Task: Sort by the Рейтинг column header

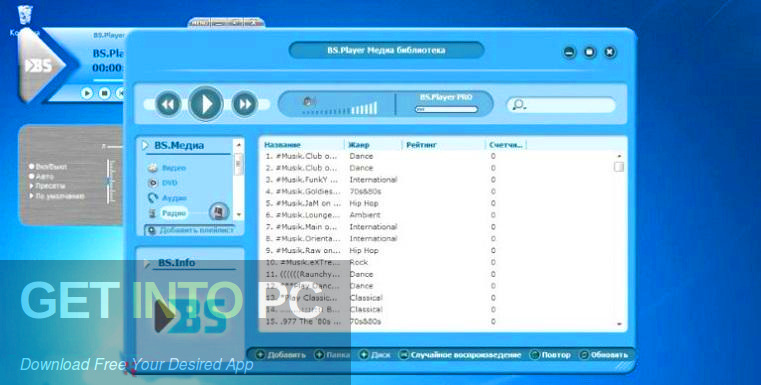Action: click(421, 145)
